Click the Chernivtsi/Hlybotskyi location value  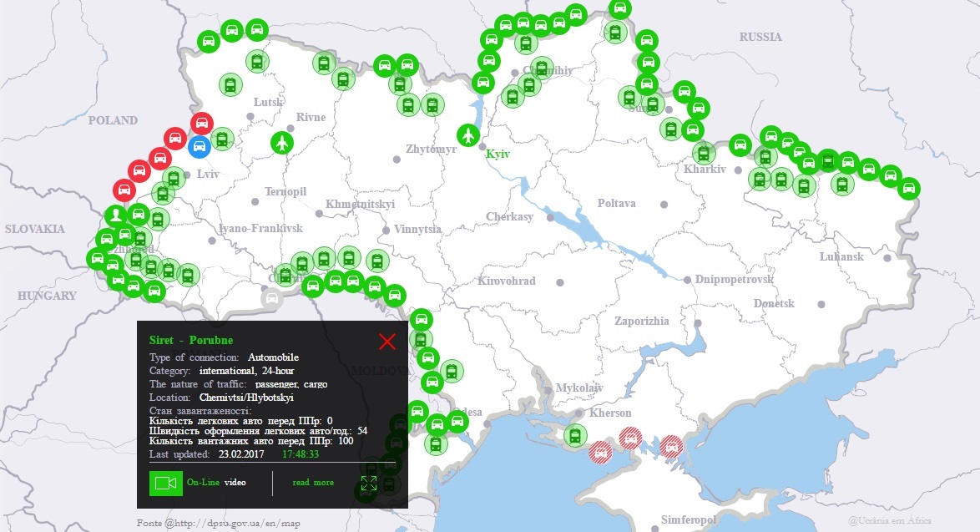click(x=246, y=398)
